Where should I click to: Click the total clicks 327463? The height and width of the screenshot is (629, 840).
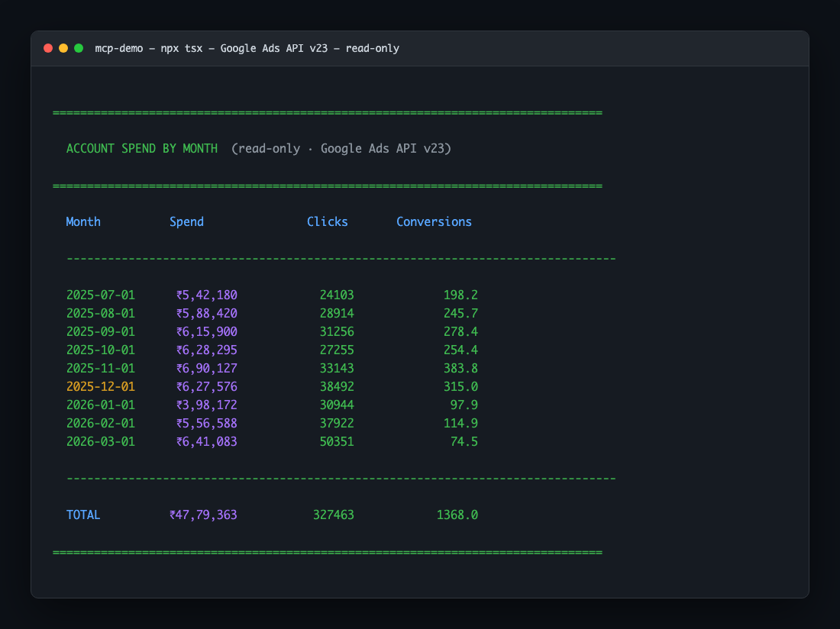coord(333,514)
